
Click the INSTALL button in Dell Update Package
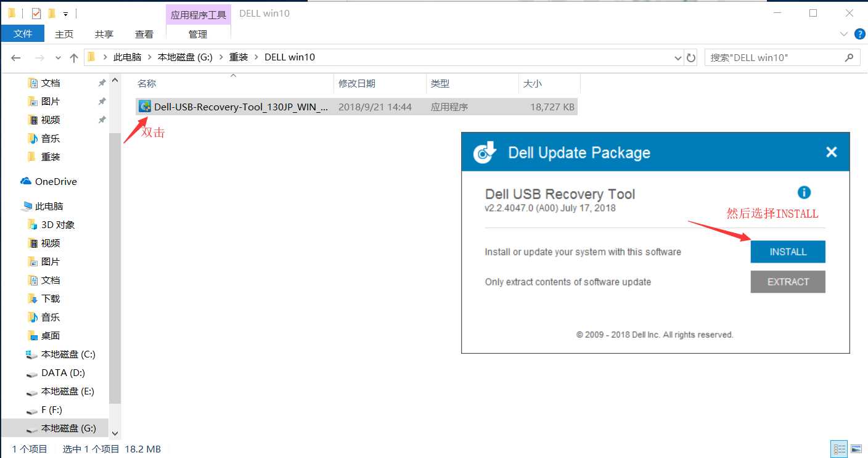[788, 251]
